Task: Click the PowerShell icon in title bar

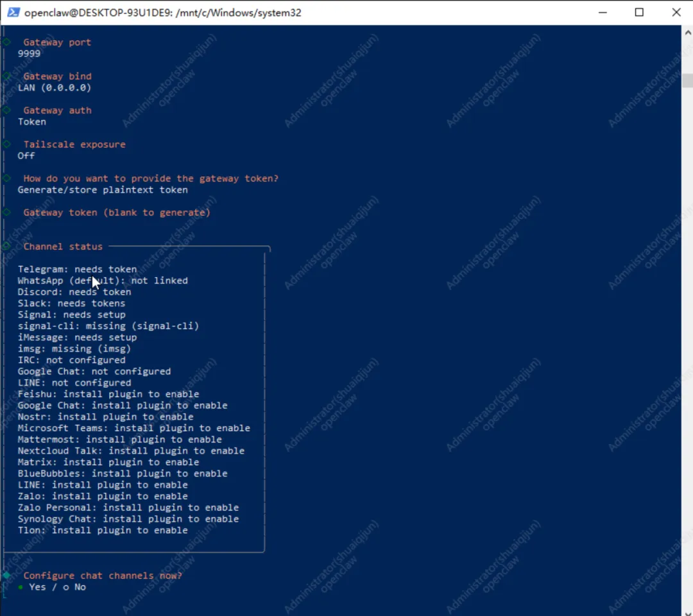Action: click(13, 12)
